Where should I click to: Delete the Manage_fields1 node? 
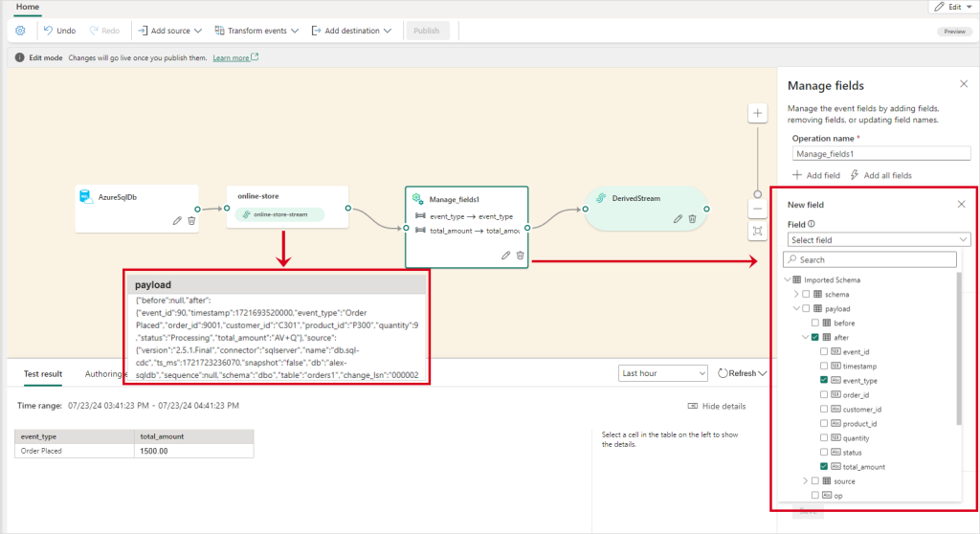(x=520, y=256)
